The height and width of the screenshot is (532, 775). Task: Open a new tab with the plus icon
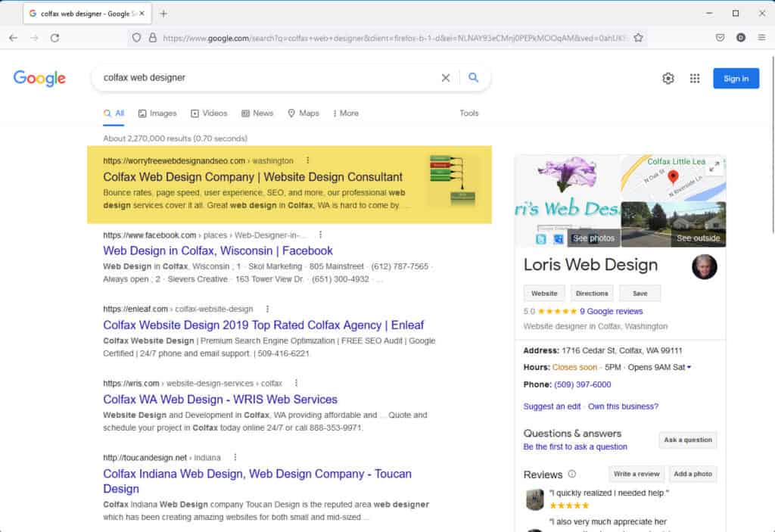pos(163,14)
